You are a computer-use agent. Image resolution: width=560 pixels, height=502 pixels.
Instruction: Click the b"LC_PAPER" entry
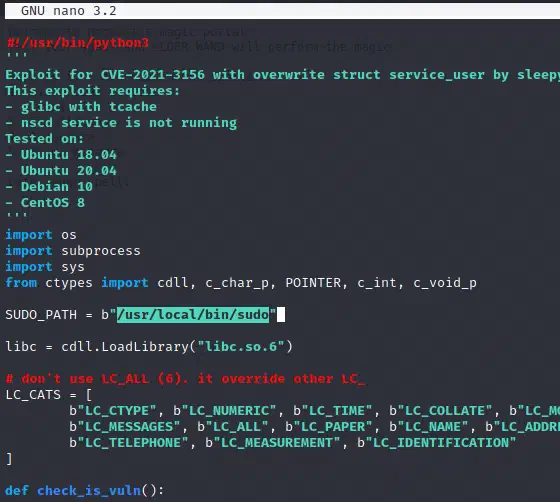[x=329, y=427]
